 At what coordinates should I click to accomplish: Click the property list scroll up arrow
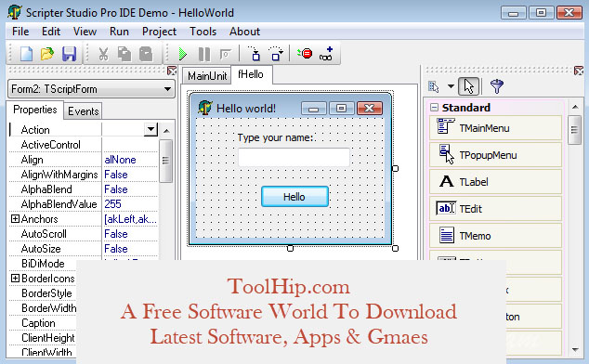coord(166,130)
